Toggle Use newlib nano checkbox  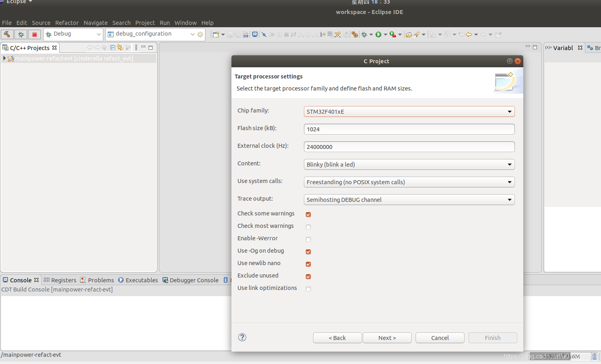[x=308, y=264]
